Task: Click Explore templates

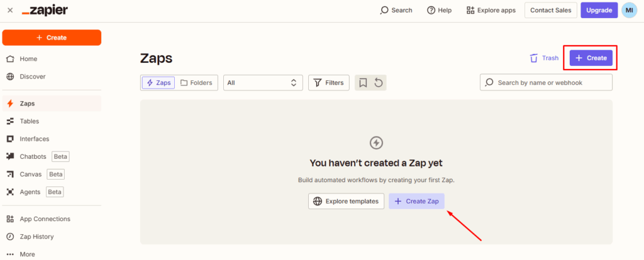Action: (346, 201)
